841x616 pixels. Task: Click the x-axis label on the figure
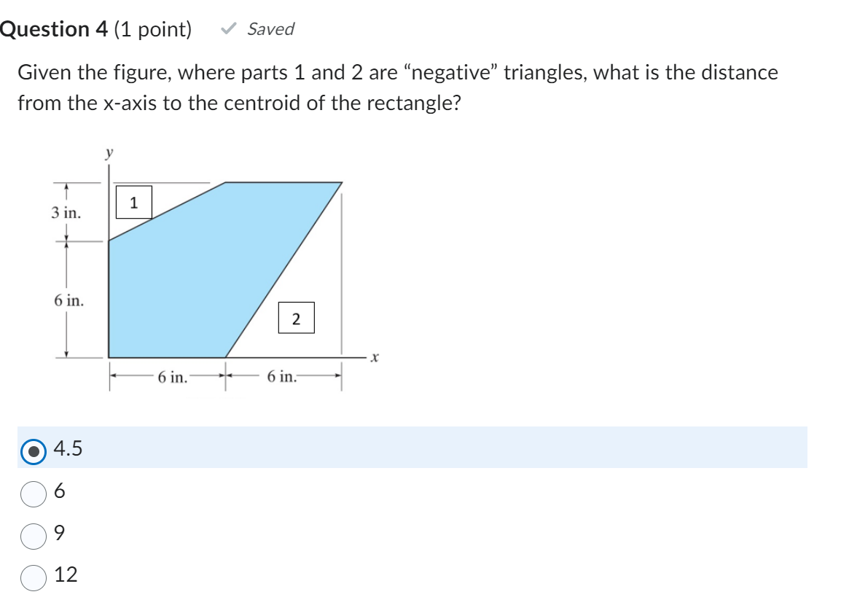click(374, 356)
